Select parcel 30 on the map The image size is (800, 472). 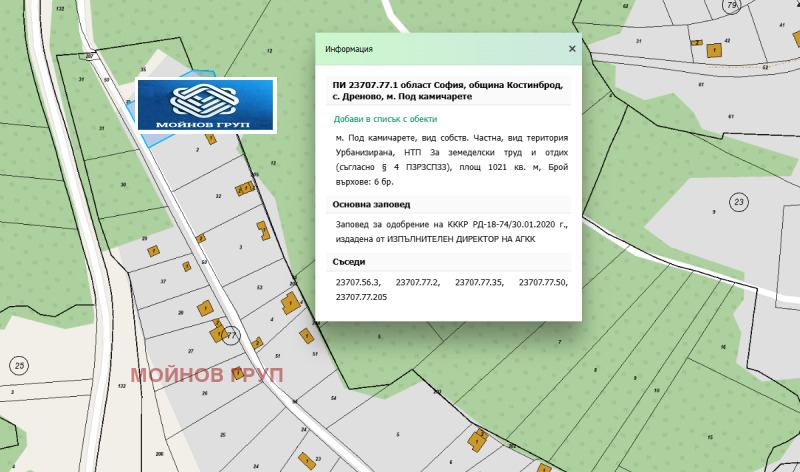pyautogui.click(x=123, y=185)
